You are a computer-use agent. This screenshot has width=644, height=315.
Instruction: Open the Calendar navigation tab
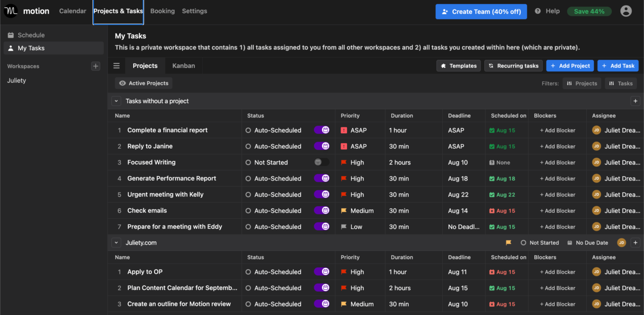point(73,11)
